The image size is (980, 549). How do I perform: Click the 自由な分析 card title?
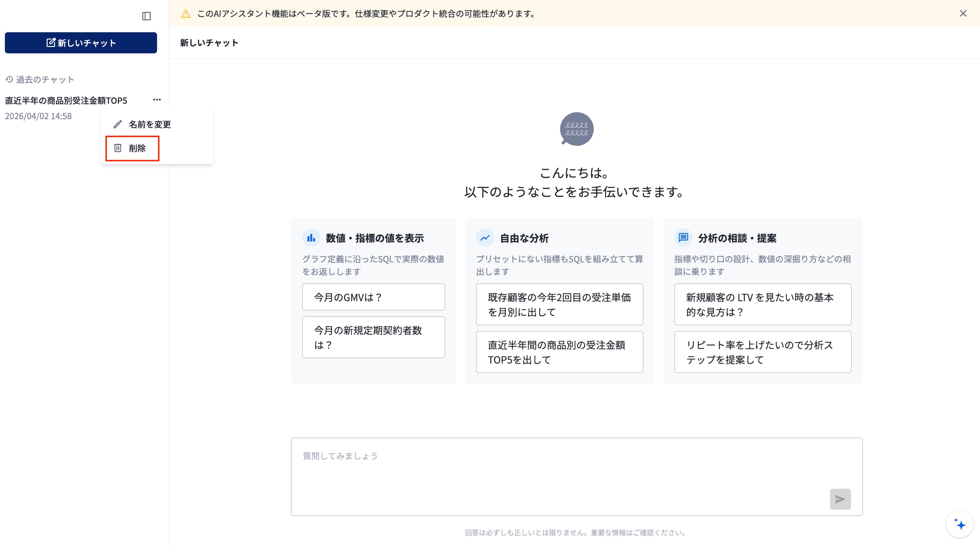[524, 238]
